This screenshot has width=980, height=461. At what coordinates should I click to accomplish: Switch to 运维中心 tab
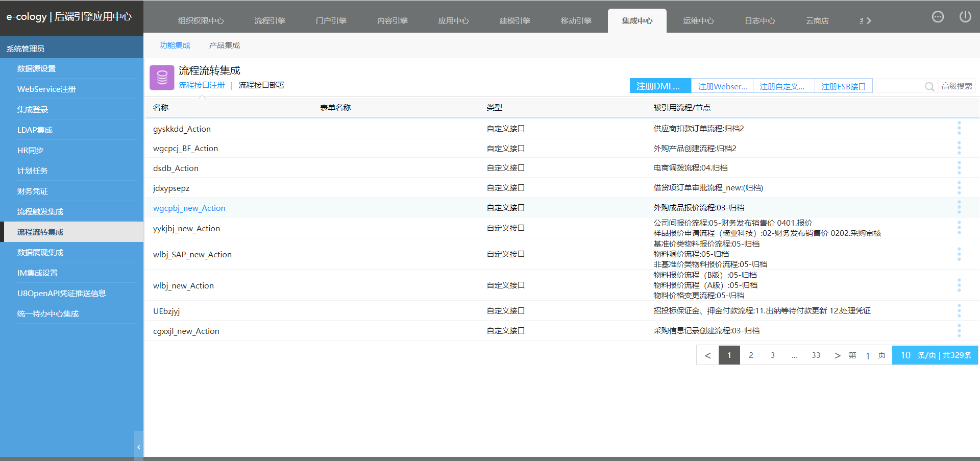698,21
